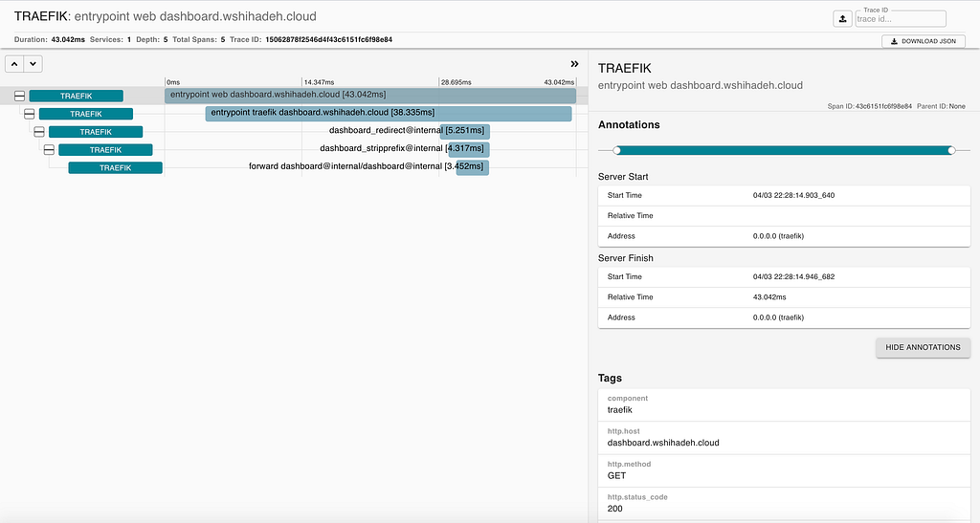Viewport: 980px width, 523px height.
Task: Click the entrypoint traefik 38.335ms span bar
Action: pos(389,114)
